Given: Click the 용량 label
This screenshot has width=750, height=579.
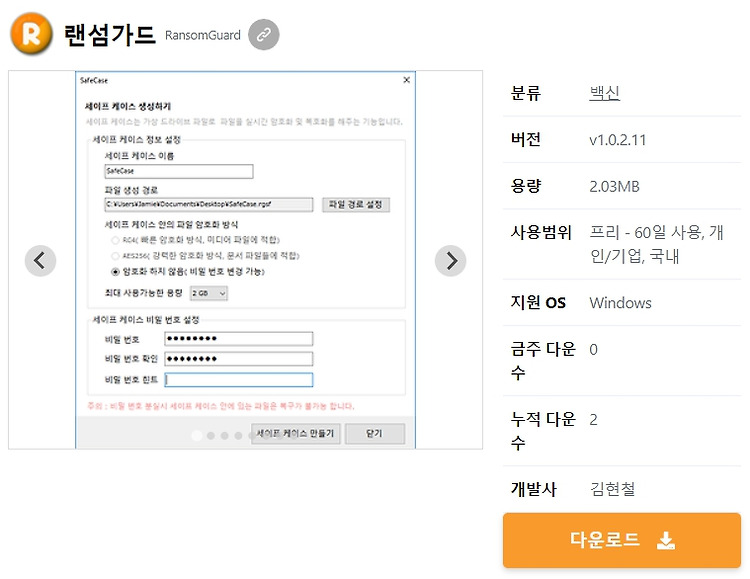Looking at the screenshot, I should [x=526, y=186].
